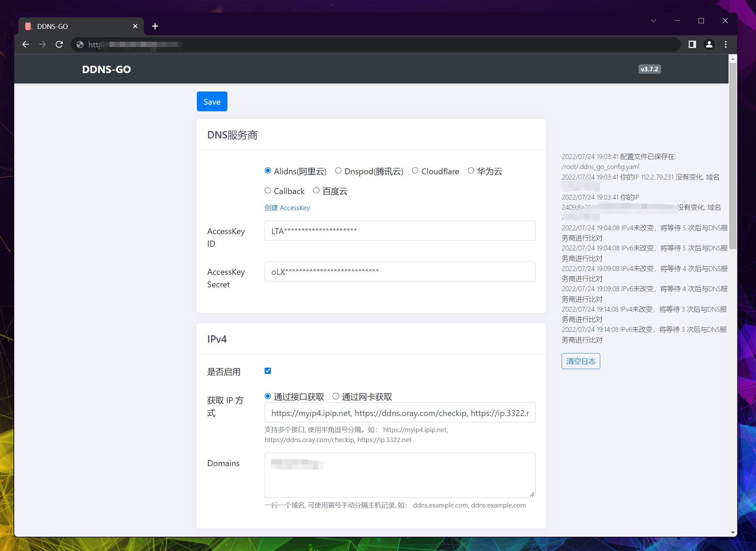Disable the IPv4 是否启用 checkbox
The image size is (756, 551).
267,371
